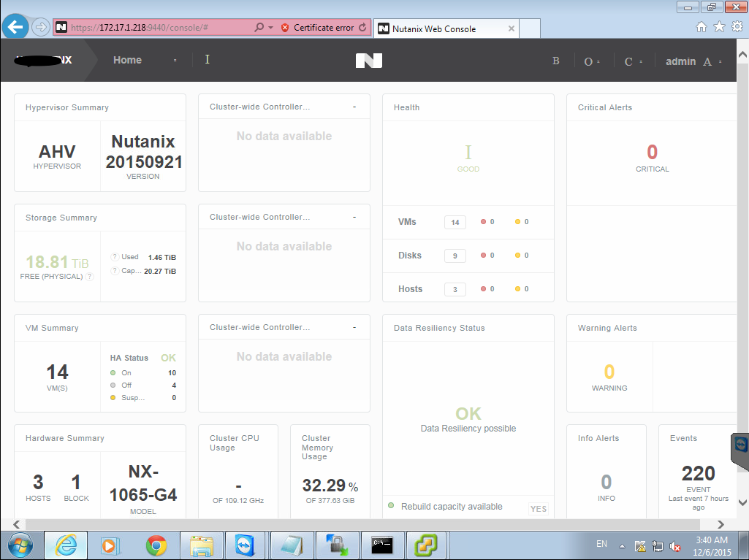Click the Rebuild capacity YES indicator
This screenshot has width=749, height=560.
[539, 509]
